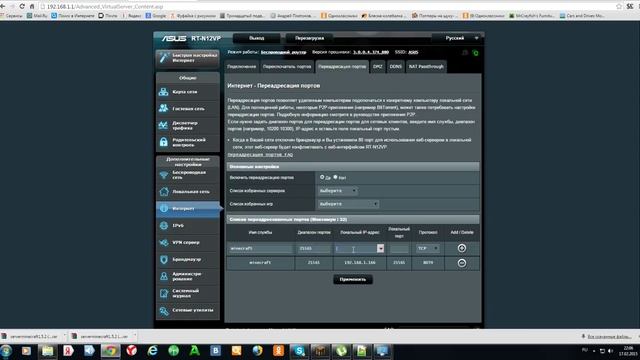Switch to the Переключатель портов tab

[287, 67]
